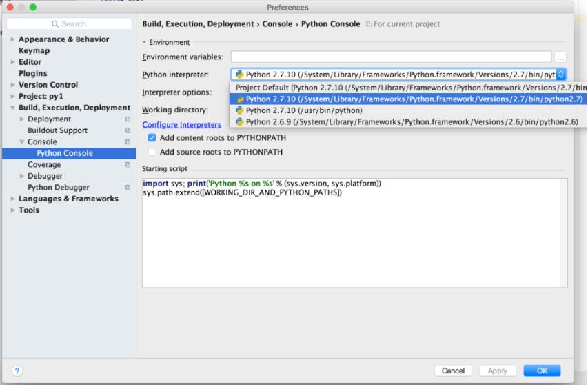The width and height of the screenshot is (588, 385).
Task: Click Python icon of highlighted python2.7 entry
Action: 239,99
